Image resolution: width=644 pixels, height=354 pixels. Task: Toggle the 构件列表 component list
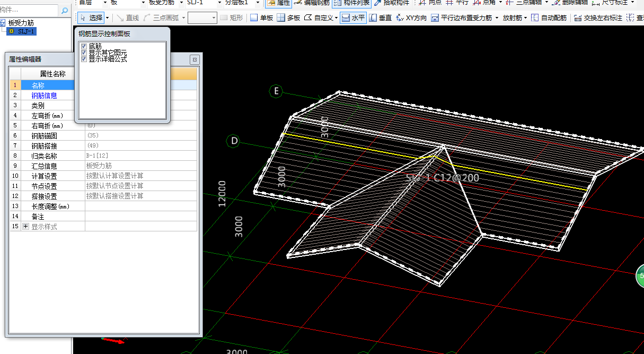[351, 3]
